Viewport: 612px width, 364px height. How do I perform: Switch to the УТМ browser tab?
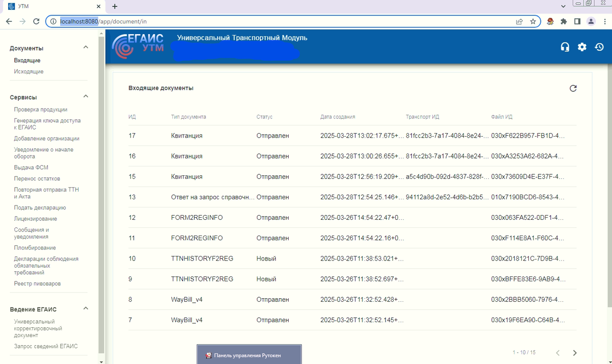51,7
